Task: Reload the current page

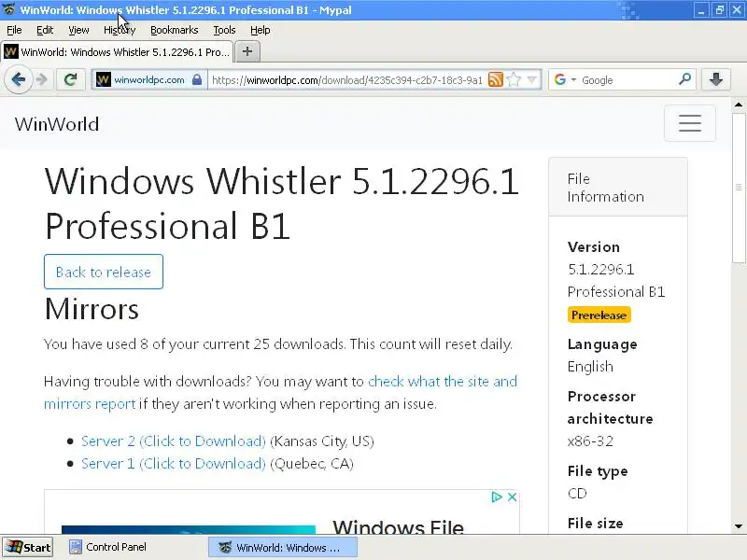Action: point(71,79)
